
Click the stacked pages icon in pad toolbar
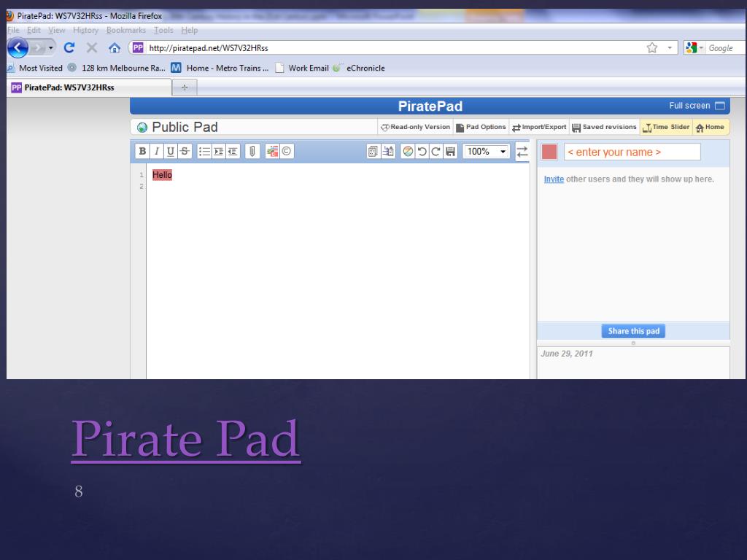click(x=373, y=152)
